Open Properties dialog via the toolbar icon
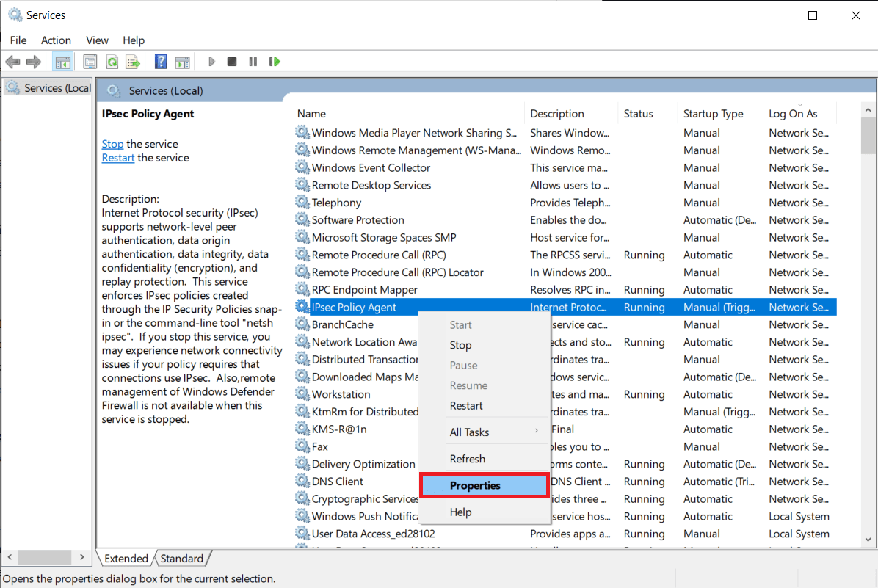The image size is (878, 588). [90, 61]
